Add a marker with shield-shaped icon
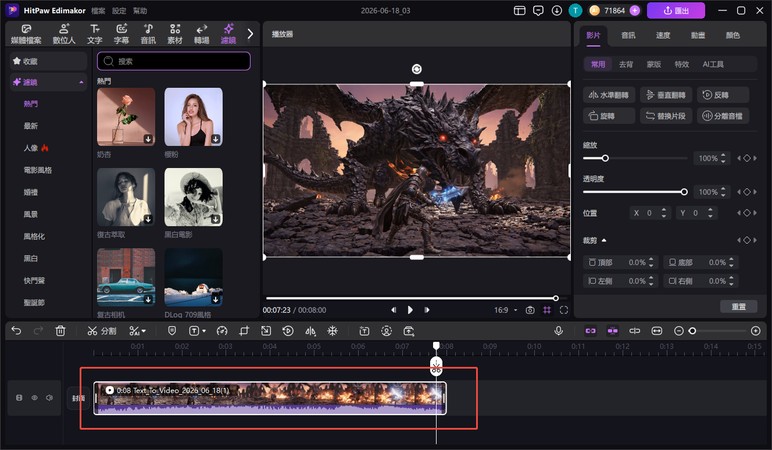 (172, 331)
